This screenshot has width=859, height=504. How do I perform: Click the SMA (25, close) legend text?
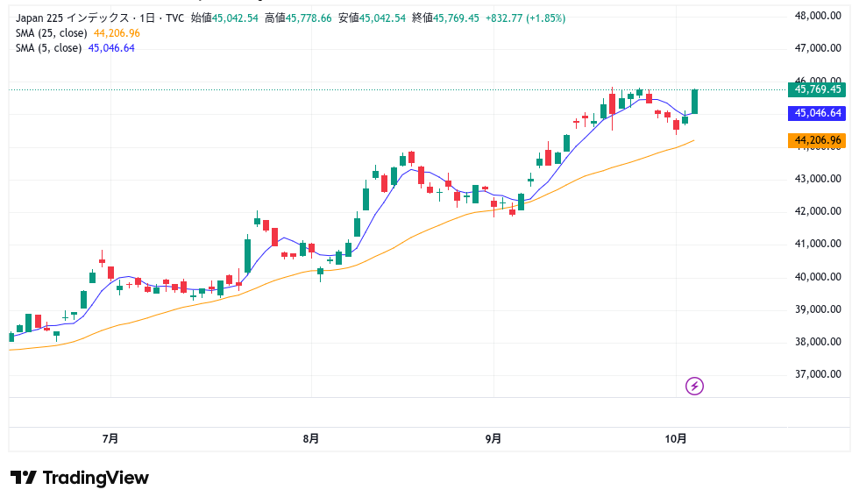[x=52, y=32]
